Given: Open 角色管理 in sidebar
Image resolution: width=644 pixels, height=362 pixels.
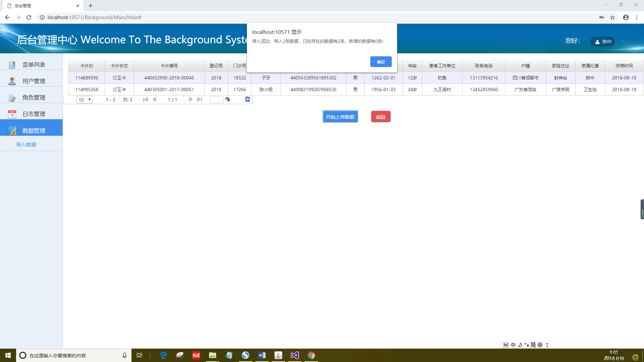Looking at the screenshot, I should click(x=34, y=98).
